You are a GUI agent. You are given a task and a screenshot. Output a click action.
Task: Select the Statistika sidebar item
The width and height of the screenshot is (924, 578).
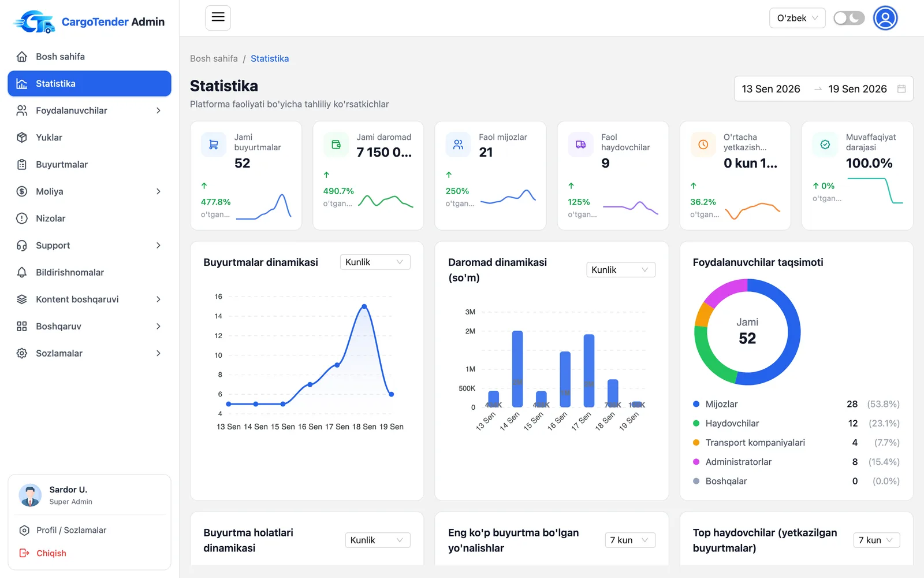[x=90, y=84]
